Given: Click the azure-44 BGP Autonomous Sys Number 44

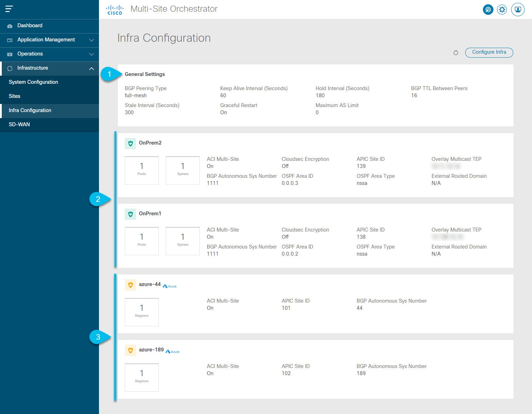Looking at the screenshot, I should click(359, 308).
